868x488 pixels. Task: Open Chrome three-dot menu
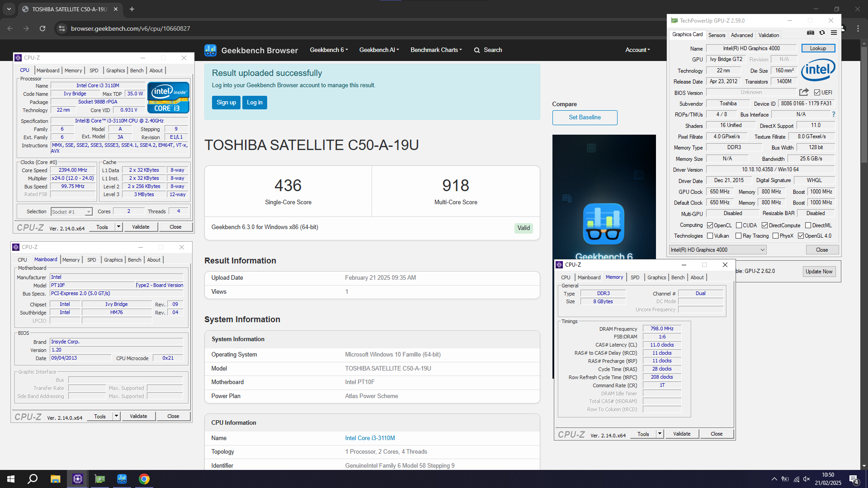pyautogui.click(x=858, y=28)
